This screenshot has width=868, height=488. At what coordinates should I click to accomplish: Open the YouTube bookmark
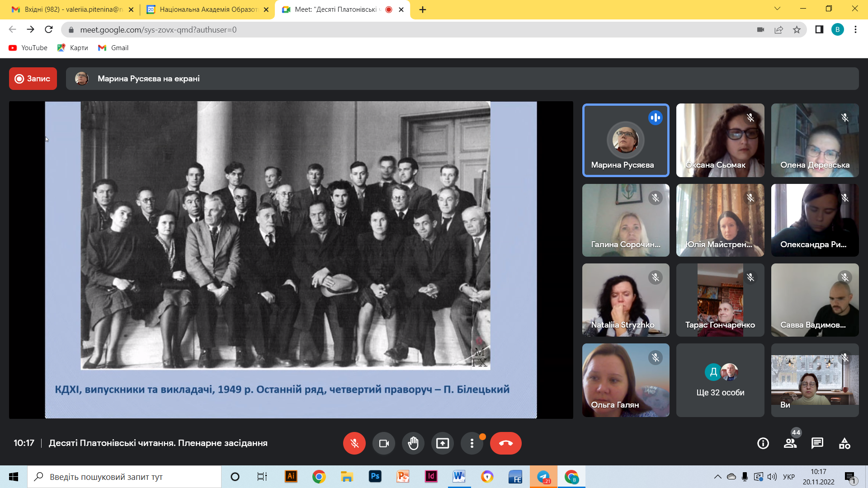(x=28, y=48)
